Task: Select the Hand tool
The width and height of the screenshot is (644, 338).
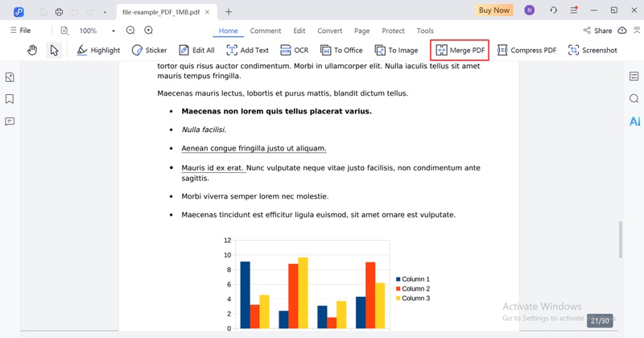Action: coord(32,50)
